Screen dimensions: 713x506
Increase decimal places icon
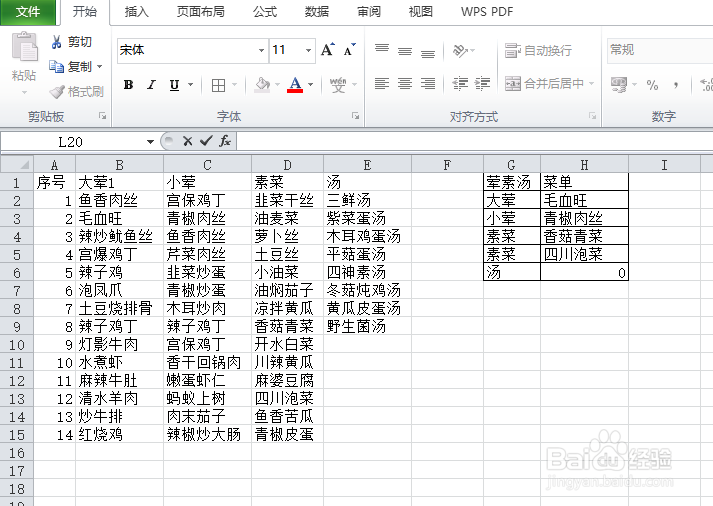[706, 85]
